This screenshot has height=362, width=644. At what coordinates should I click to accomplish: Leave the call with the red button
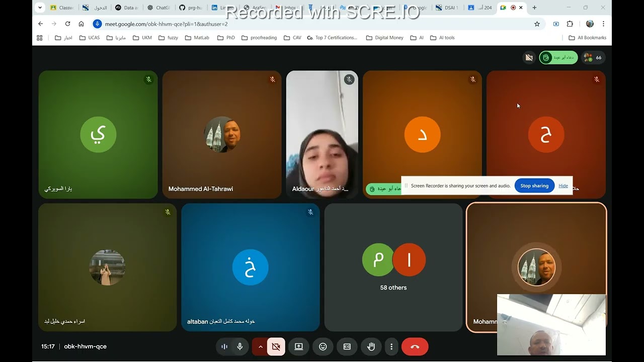coord(415,346)
